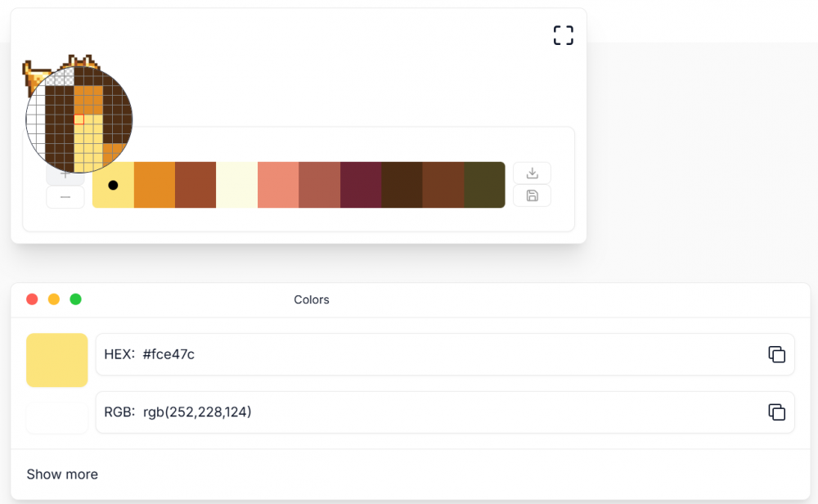Click the fullscreen expand icon
818x504 pixels.
coord(563,35)
